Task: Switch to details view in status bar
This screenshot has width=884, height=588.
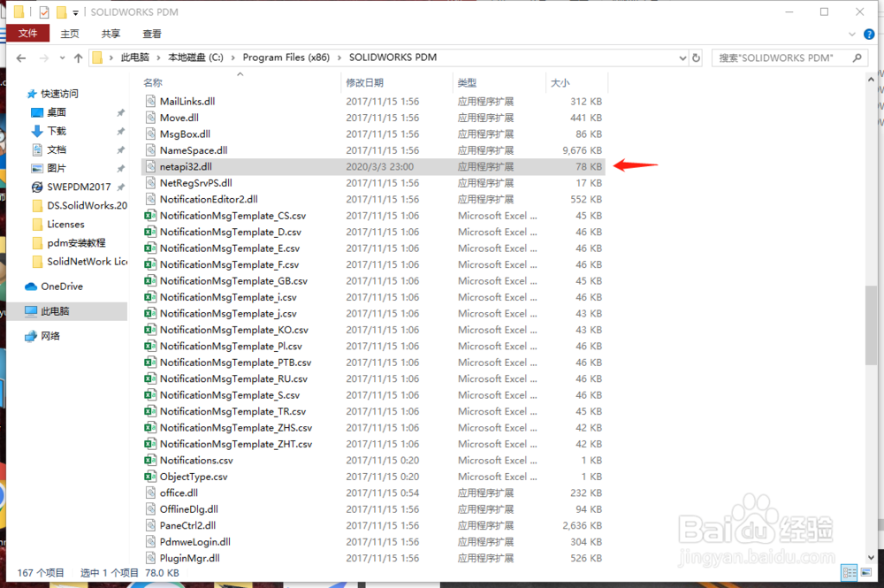Action: pyautogui.click(x=849, y=573)
